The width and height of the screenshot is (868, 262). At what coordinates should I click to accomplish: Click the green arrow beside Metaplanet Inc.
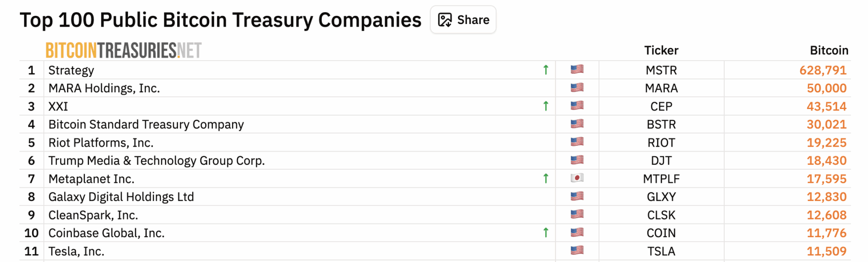(x=546, y=178)
